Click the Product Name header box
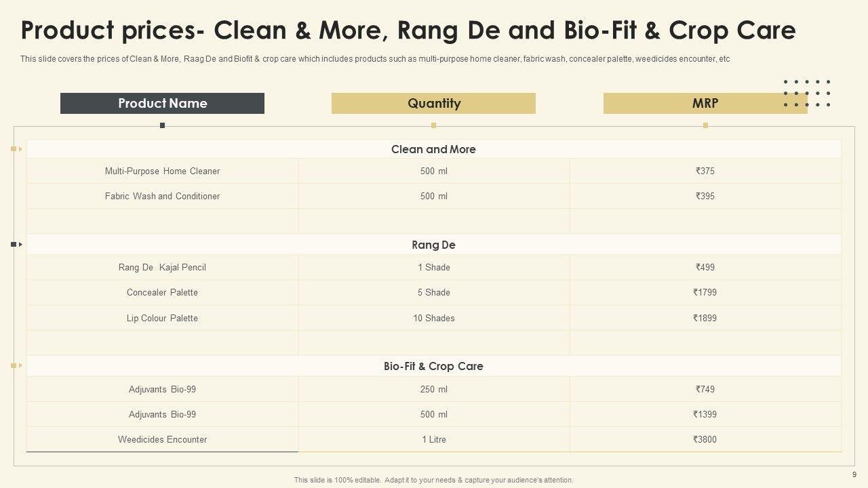 (162, 103)
